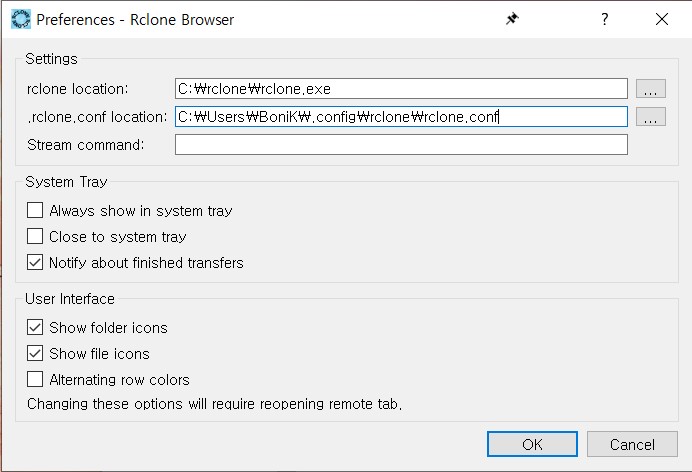692x472 pixels.
Task: Click the 'Changing these options will require reopening' note
Action: (x=214, y=404)
